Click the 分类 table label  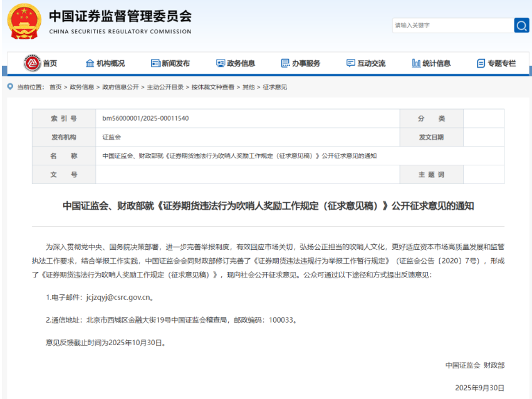tap(431, 118)
